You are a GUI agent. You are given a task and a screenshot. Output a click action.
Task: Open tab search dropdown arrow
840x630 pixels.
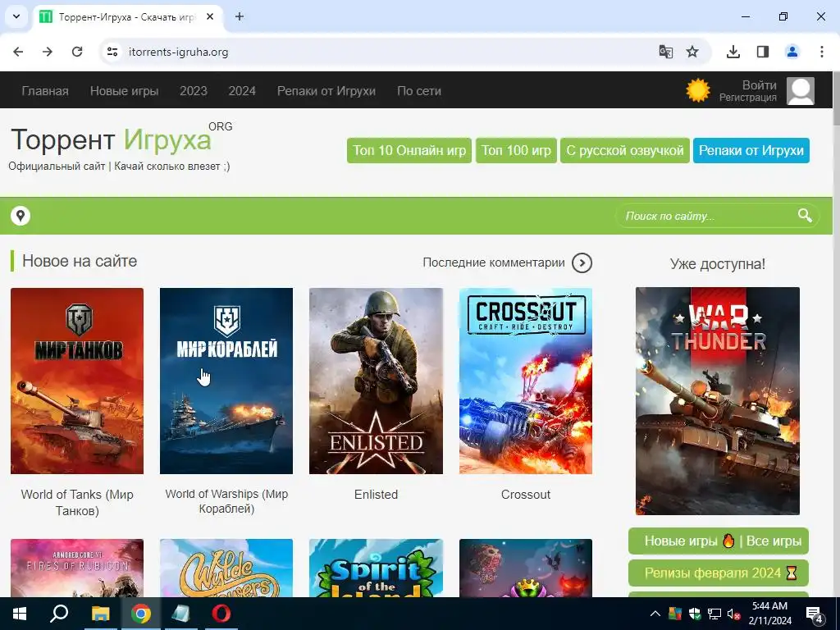pos(16,16)
